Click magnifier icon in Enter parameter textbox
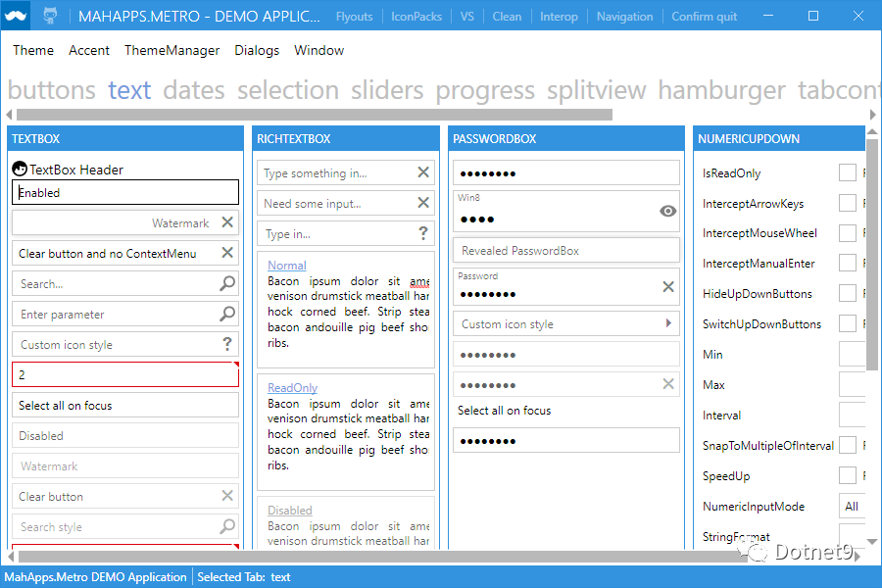 click(227, 314)
